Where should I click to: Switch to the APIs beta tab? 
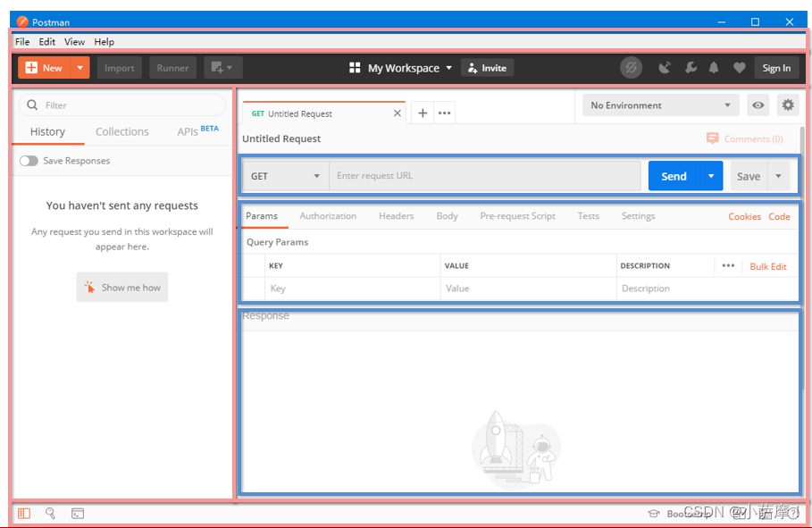197,131
